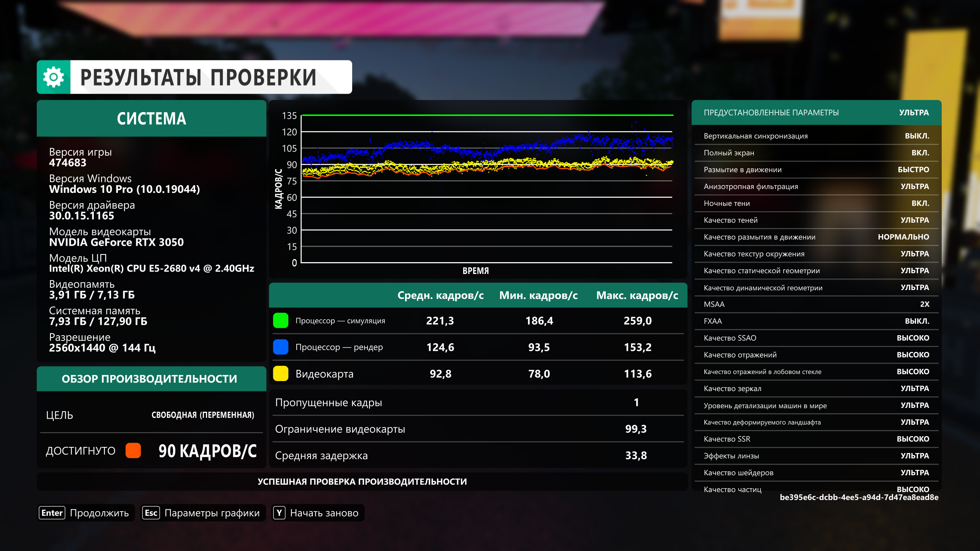Click the gear icon beside Результаты проверки
Image resolution: width=980 pixels, height=551 pixels.
pyautogui.click(x=54, y=77)
